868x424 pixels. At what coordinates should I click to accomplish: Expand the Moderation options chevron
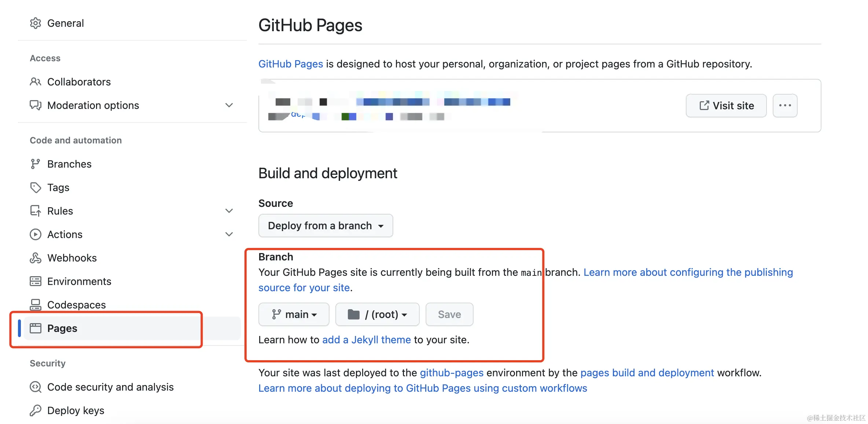click(229, 105)
